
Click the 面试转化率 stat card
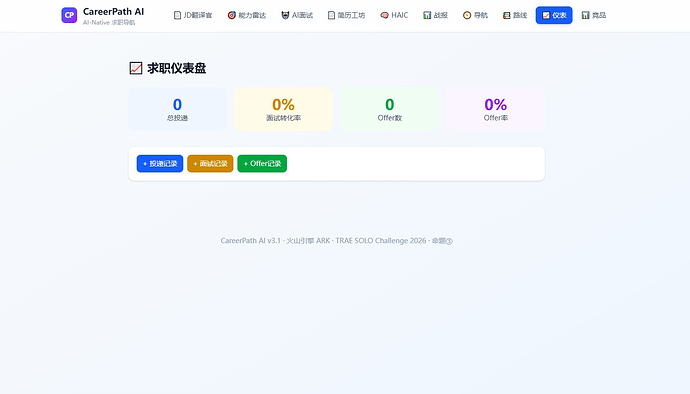coord(283,109)
